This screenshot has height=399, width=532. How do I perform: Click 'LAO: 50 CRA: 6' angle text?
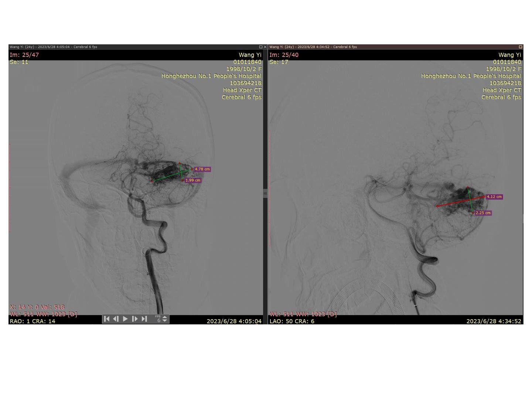(292, 321)
